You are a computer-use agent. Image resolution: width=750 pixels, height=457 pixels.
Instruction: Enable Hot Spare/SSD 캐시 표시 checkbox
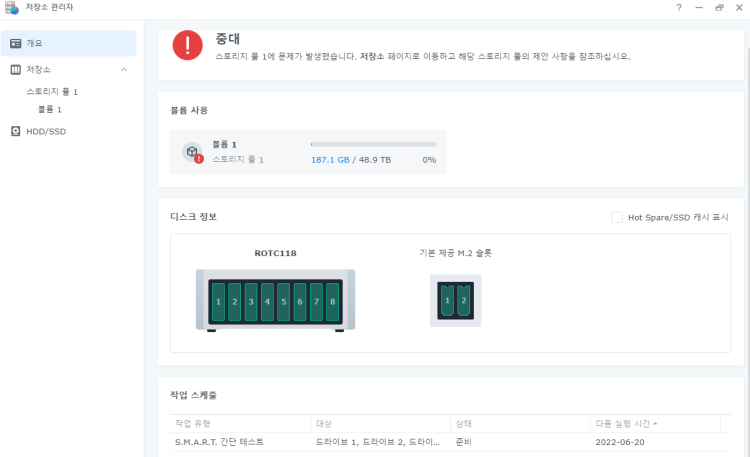617,217
